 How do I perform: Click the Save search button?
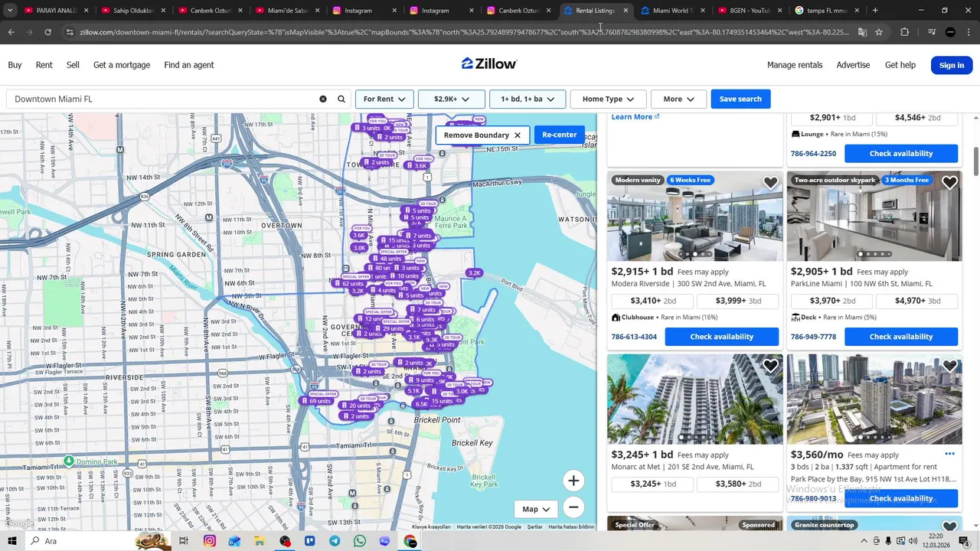[740, 99]
